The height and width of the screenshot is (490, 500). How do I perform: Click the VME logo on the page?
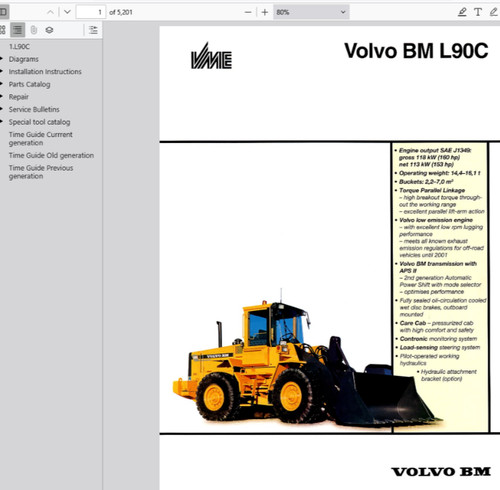tap(211, 56)
